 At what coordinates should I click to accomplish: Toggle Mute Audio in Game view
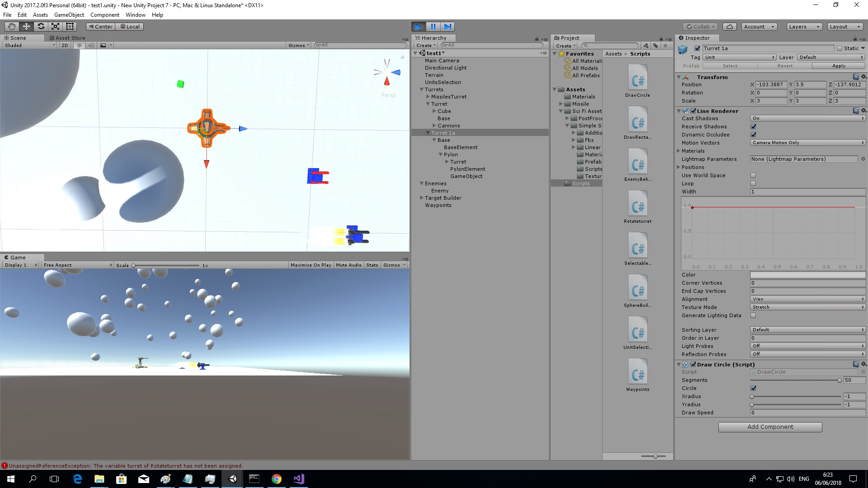(x=349, y=265)
